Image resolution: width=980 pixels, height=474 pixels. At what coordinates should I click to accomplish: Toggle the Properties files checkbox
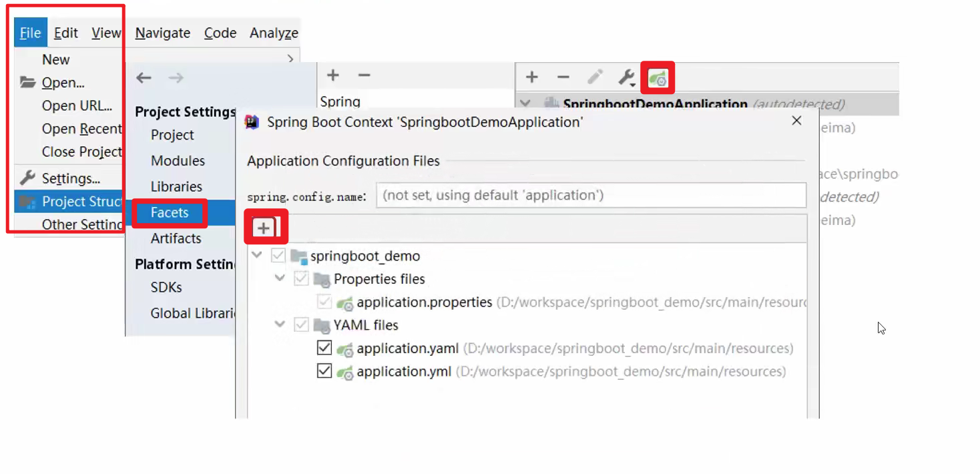click(302, 278)
